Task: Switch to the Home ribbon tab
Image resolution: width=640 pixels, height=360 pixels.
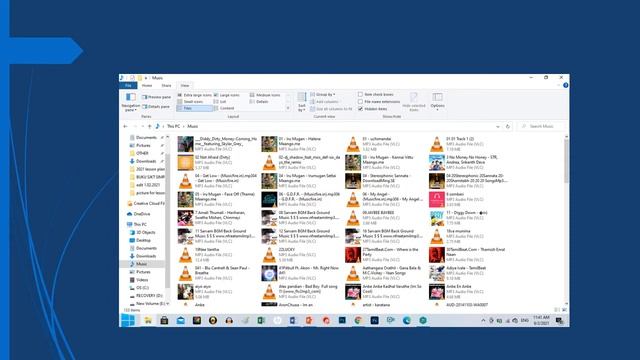Action: coord(147,86)
